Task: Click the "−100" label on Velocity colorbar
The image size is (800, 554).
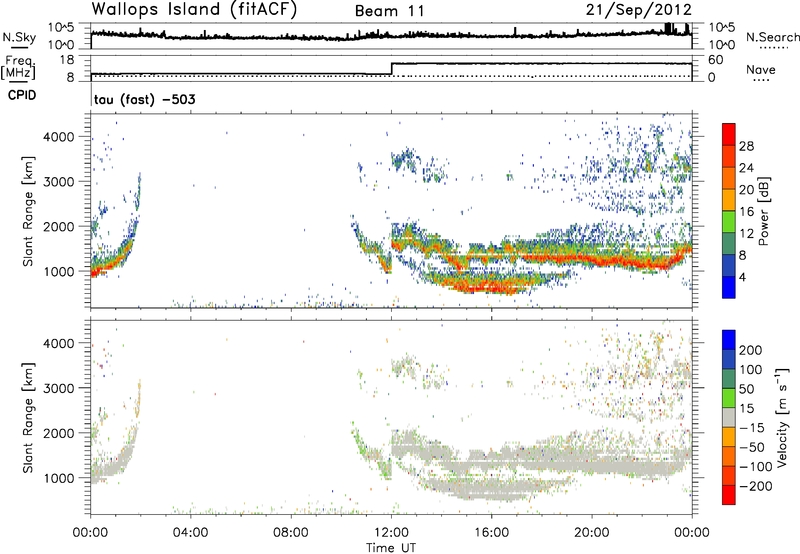Action: click(756, 466)
